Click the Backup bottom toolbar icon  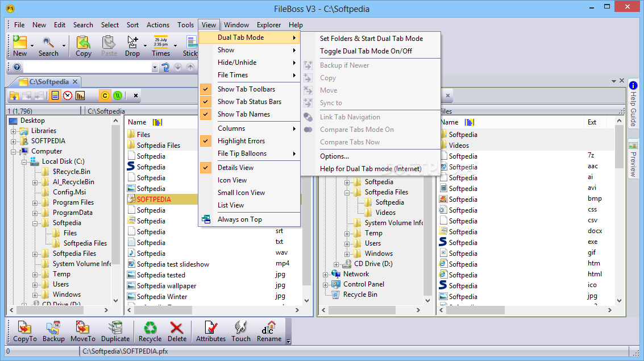tap(54, 332)
